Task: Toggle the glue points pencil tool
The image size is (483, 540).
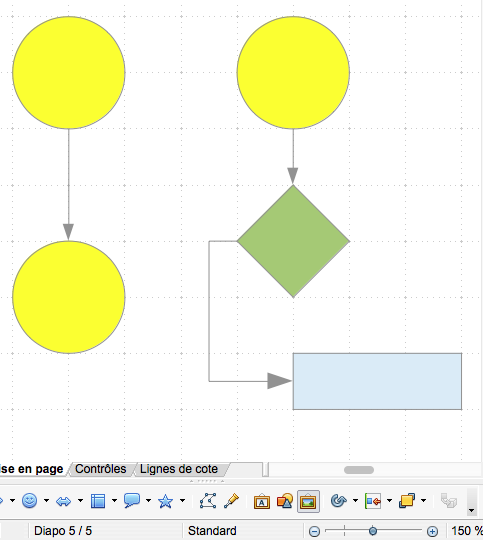Action: [232, 501]
